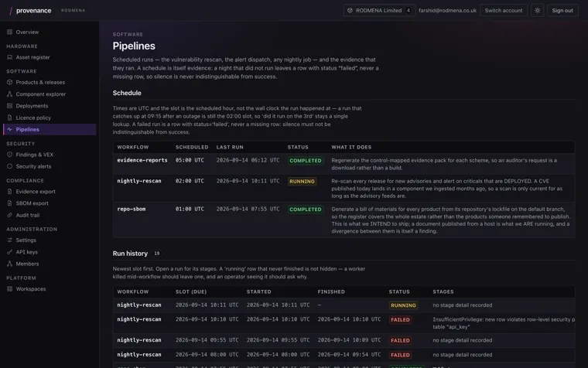
Task: Click the Findings & VEX shield icon
Action: click(10, 155)
